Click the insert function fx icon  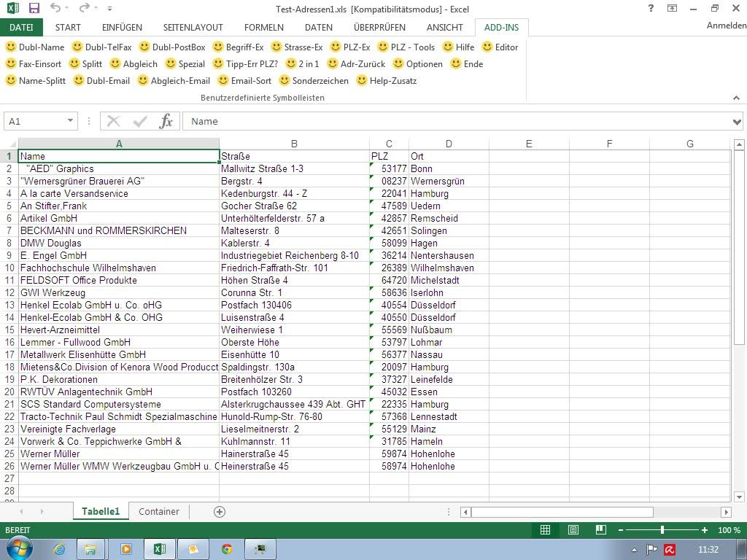(166, 122)
